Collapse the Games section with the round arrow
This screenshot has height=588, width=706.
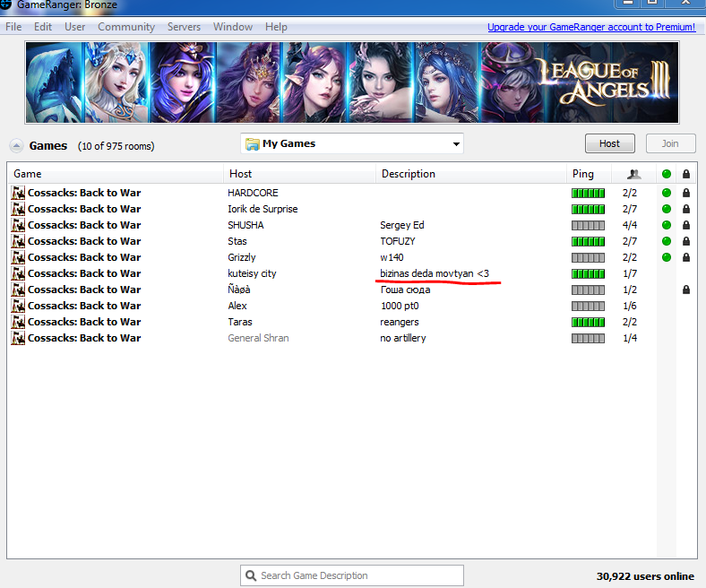[x=16, y=146]
